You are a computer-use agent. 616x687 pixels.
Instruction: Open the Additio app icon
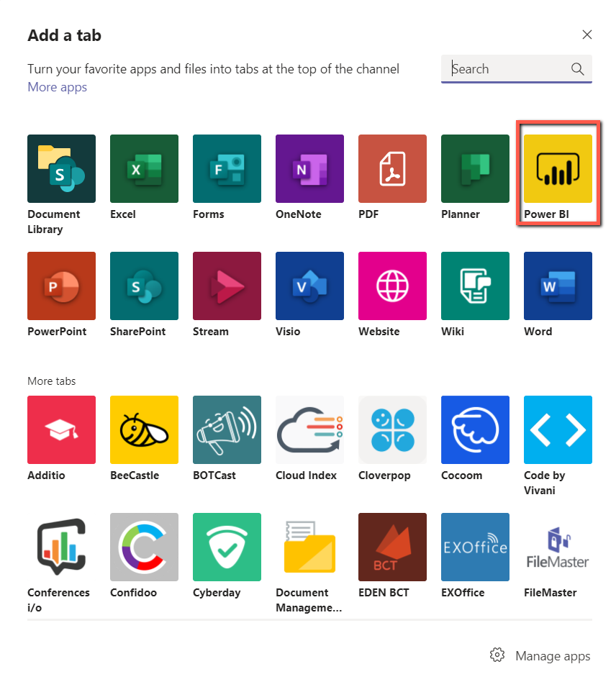61,429
